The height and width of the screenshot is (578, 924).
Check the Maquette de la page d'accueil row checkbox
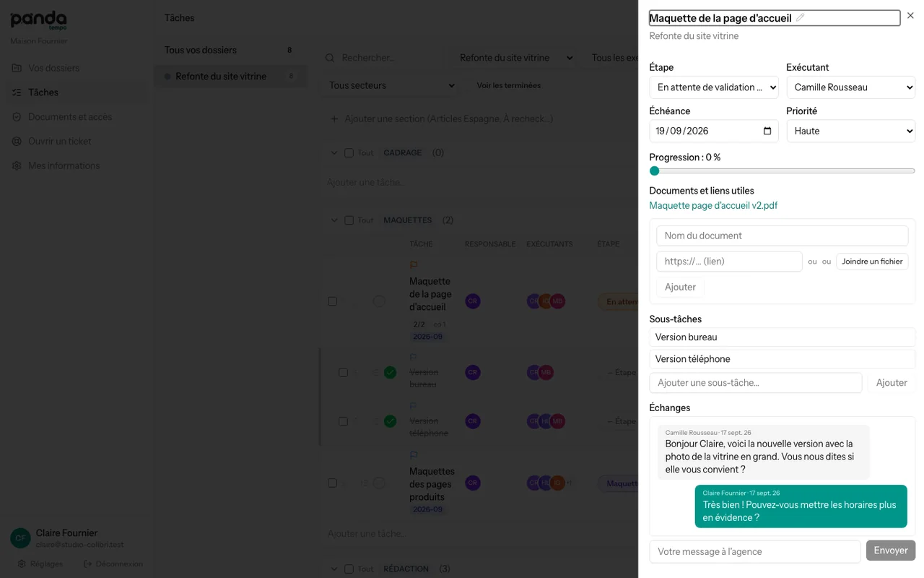(x=332, y=301)
